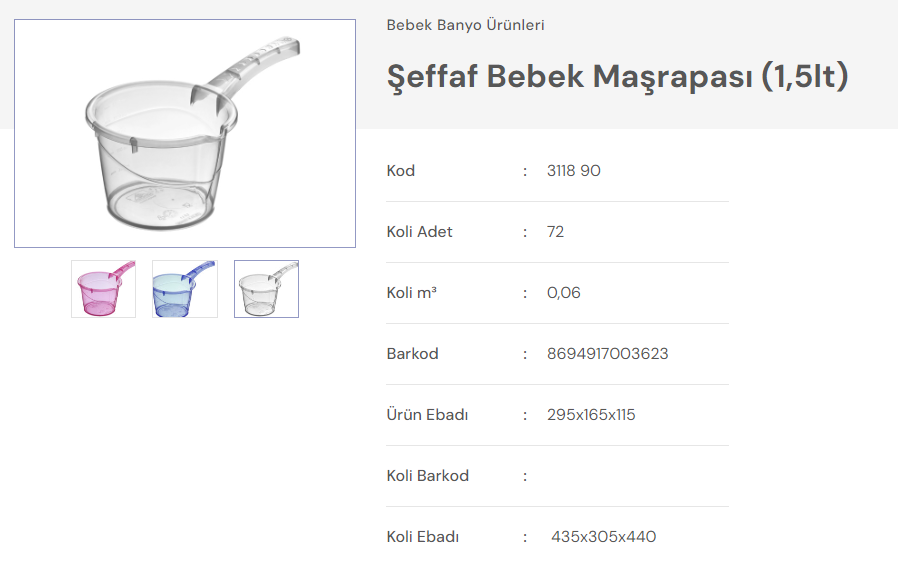The height and width of the screenshot is (579, 898).
Task: Click the Koli Adet value 72
Action: 556,232
